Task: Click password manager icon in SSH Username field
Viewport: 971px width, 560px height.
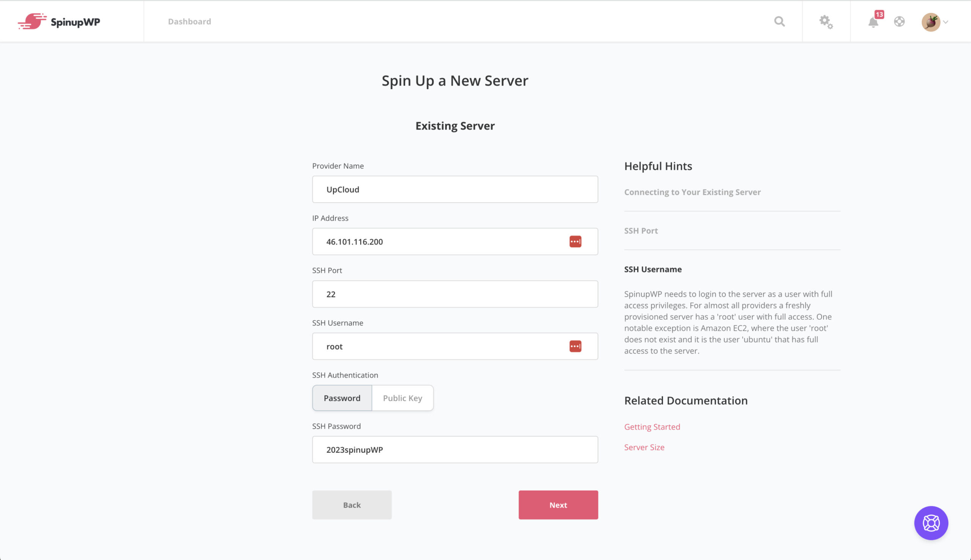Action: (x=575, y=346)
